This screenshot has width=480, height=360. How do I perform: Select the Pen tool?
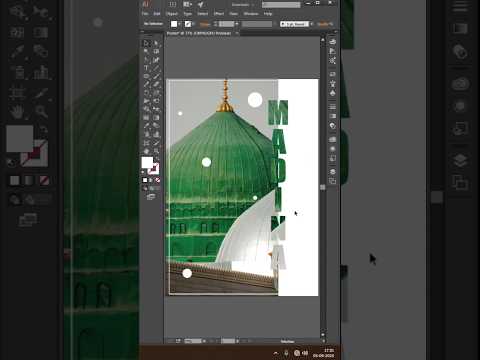(146, 60)
